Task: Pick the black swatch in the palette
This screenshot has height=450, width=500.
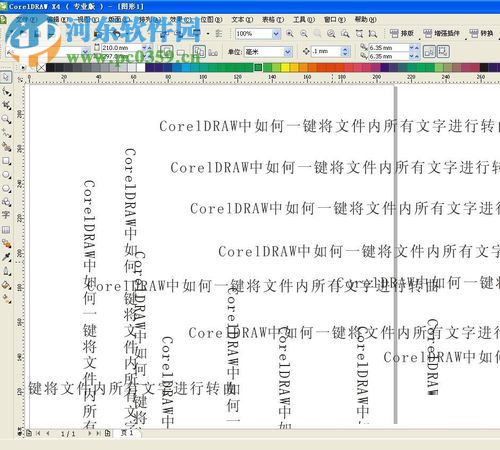Action: tap(50, 68)
